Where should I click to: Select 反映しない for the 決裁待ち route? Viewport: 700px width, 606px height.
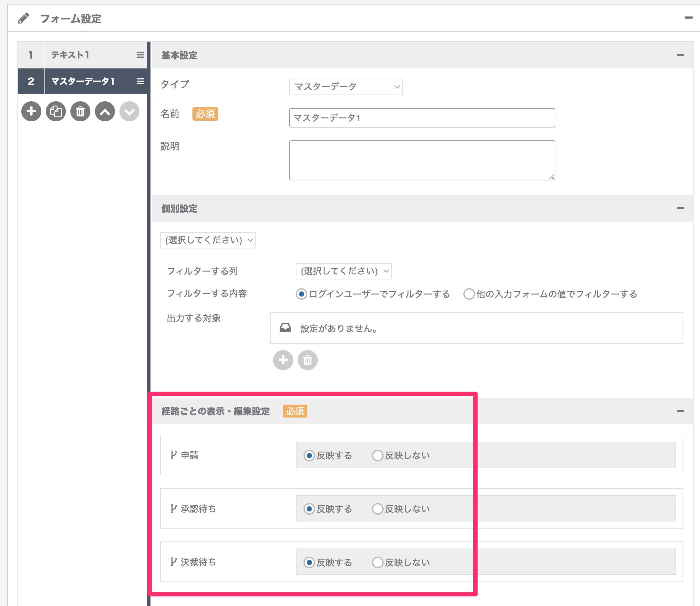coord(377,562)
